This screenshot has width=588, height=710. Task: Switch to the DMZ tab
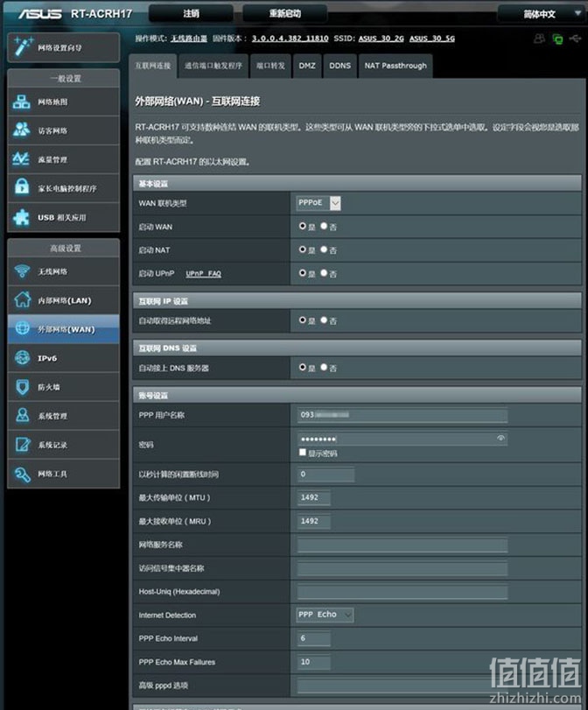(307, 66)
